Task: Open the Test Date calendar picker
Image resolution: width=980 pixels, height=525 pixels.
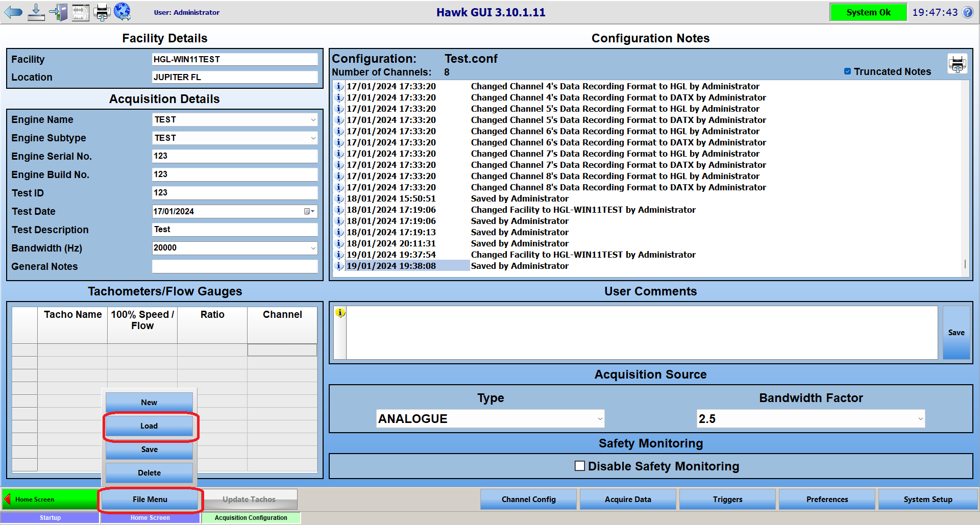Action: (309, 211)
